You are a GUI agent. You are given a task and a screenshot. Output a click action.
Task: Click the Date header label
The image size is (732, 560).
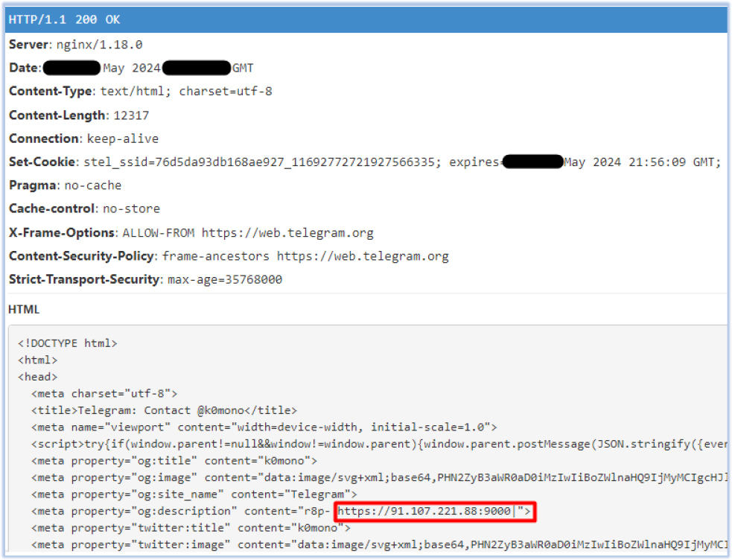click(x=25, y=68)
